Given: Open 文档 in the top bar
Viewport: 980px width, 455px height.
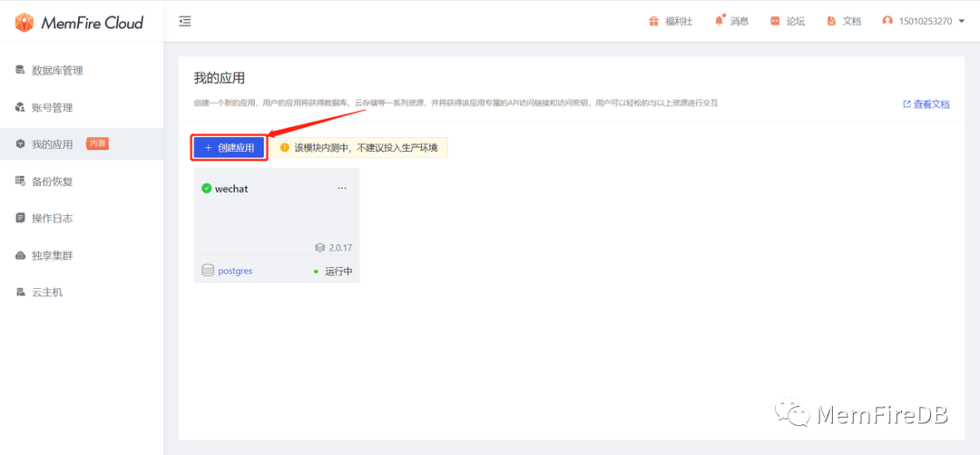Looking at the screenshot, I should pyautogui.click(x=852, y=21).
